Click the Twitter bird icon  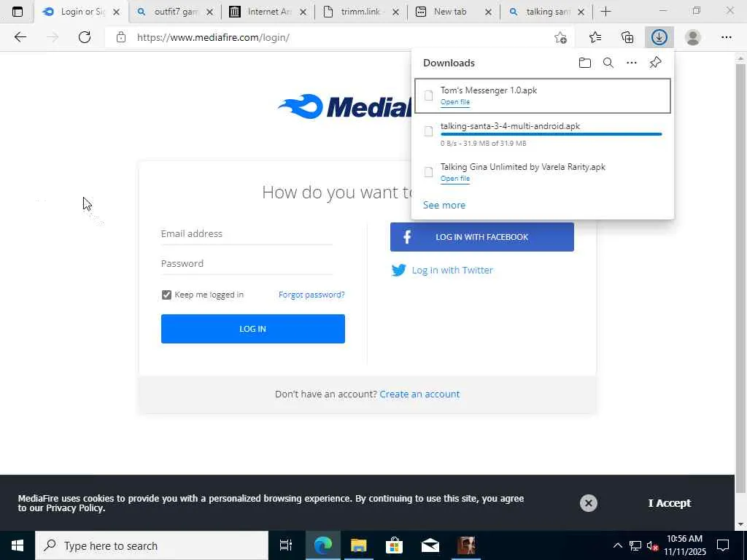(399, 270)
